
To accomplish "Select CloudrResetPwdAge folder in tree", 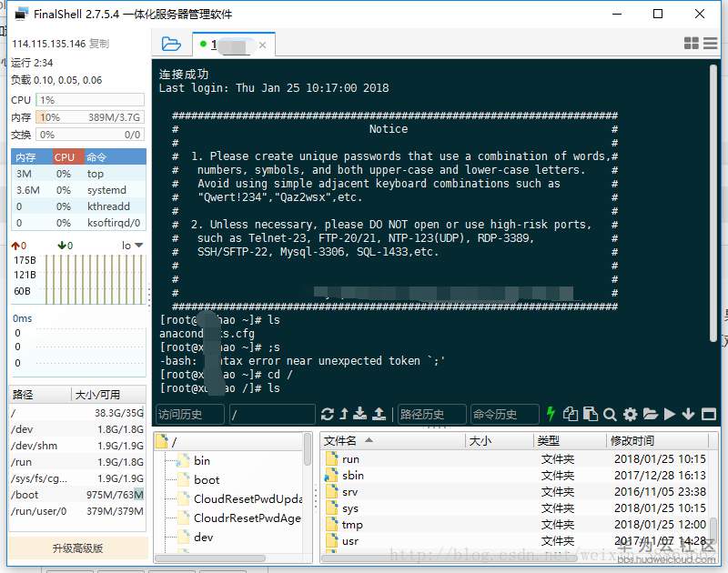I will [x=239, y=518].
